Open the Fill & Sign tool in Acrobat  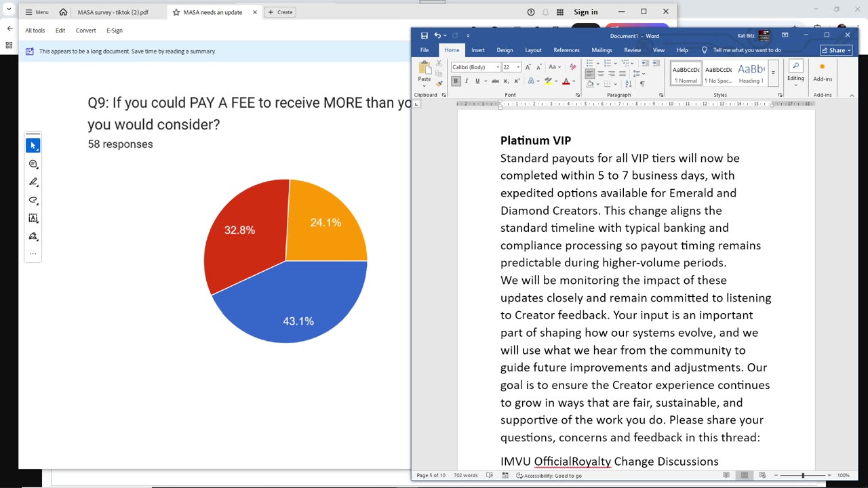(33, 237)
